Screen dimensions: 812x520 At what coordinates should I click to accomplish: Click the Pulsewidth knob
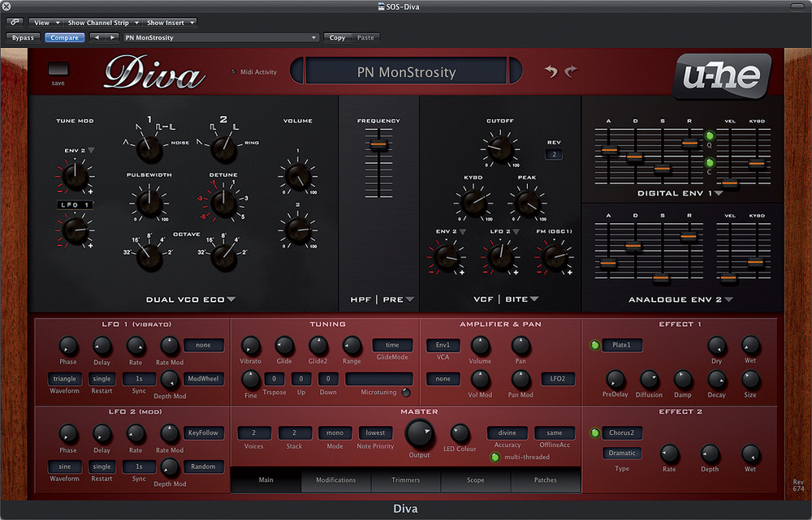[x=149, y=204]
